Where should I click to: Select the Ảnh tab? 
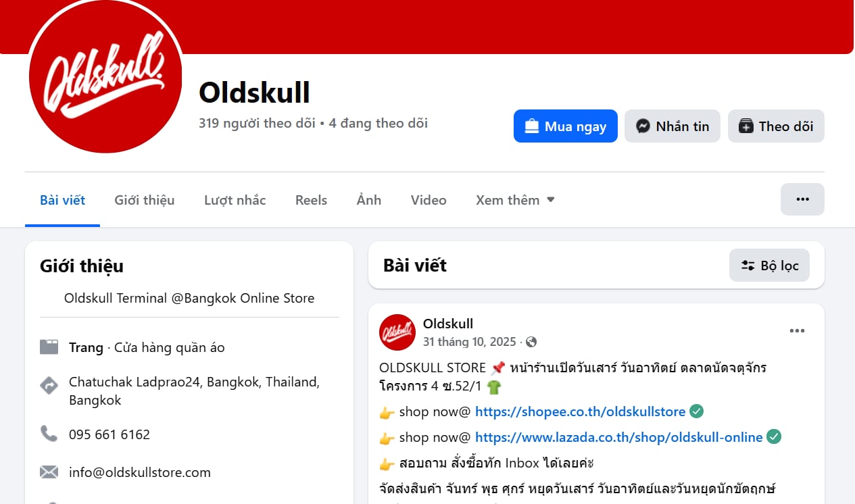369,200
